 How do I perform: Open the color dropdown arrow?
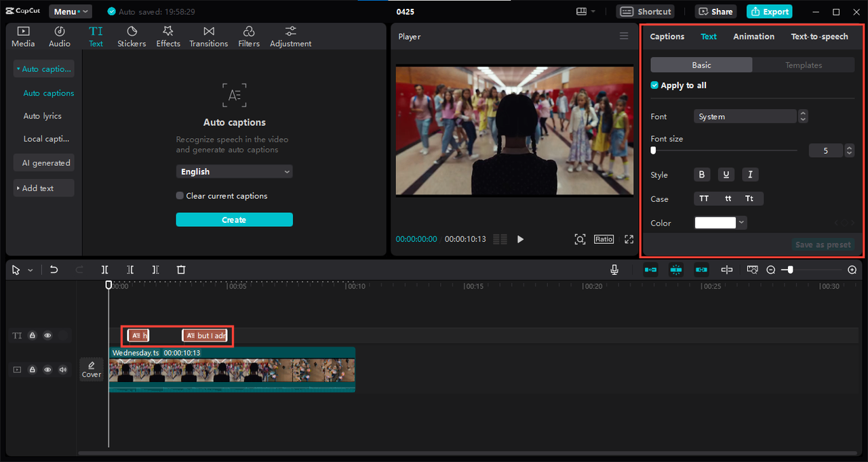[x=742, y=223]
